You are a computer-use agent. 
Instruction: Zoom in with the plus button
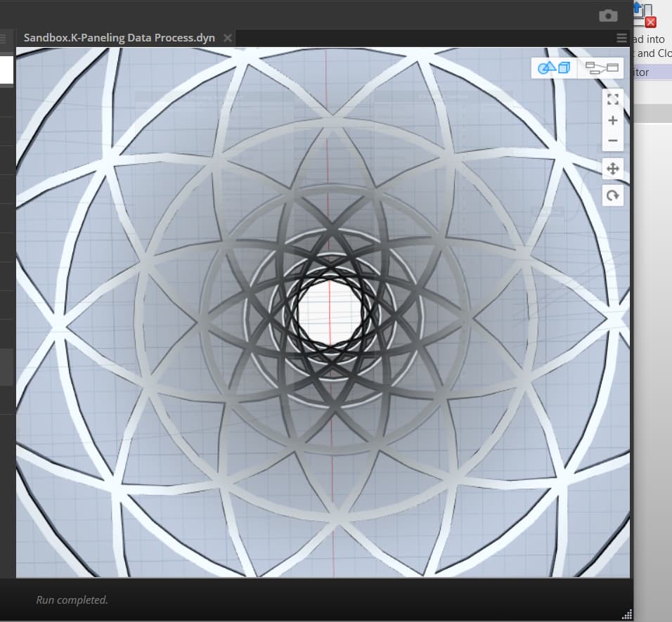coord(613,120)
